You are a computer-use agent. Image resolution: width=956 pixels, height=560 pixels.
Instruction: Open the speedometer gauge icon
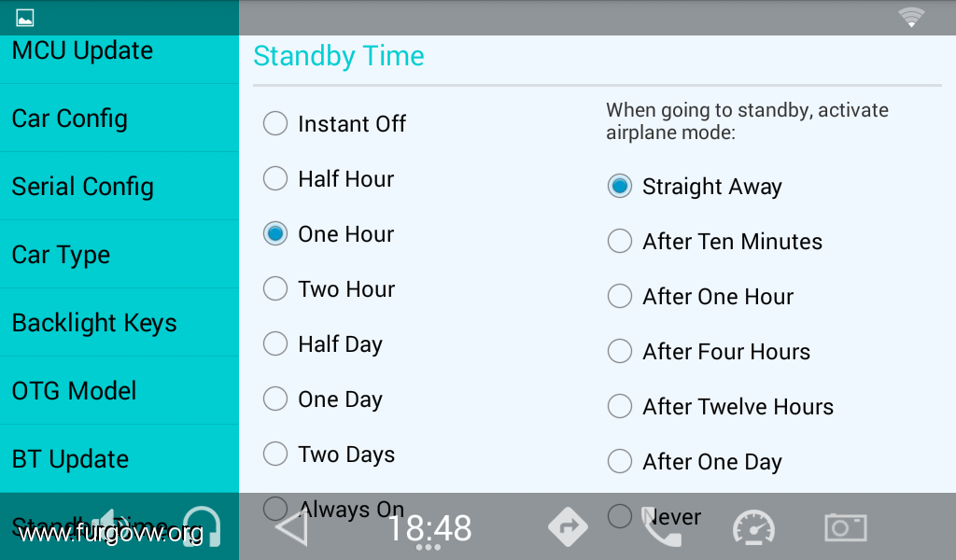(x=753, y=527)
